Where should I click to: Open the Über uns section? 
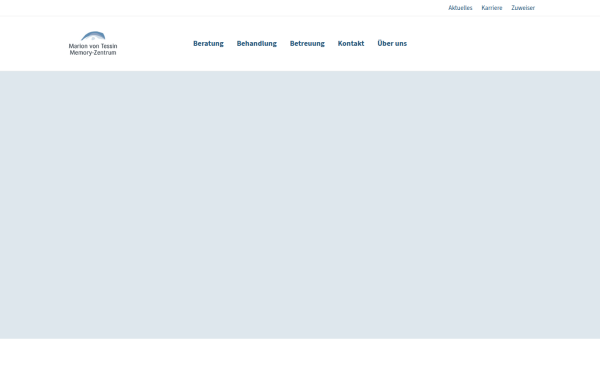click(392, 43)
